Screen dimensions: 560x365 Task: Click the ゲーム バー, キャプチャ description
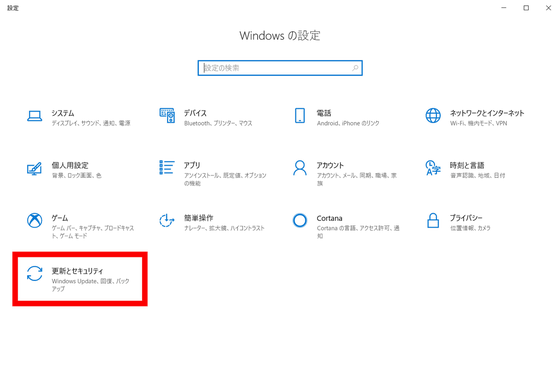click(93, 232)
